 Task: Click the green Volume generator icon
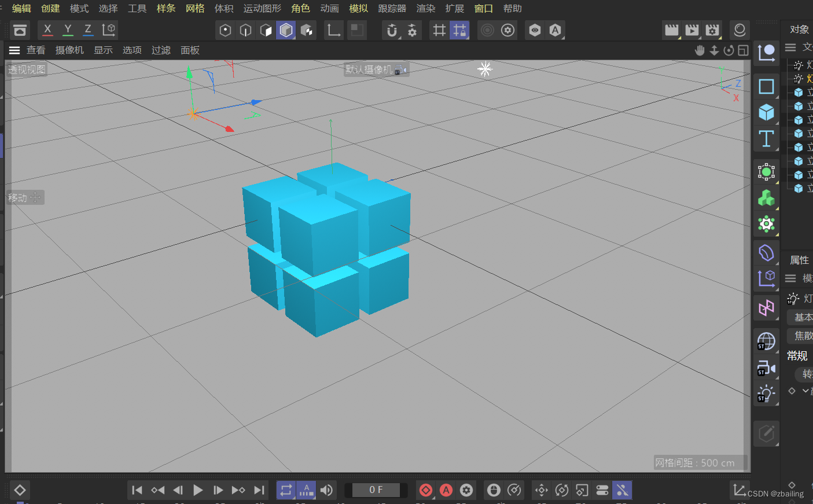click(x=766, y=198)
